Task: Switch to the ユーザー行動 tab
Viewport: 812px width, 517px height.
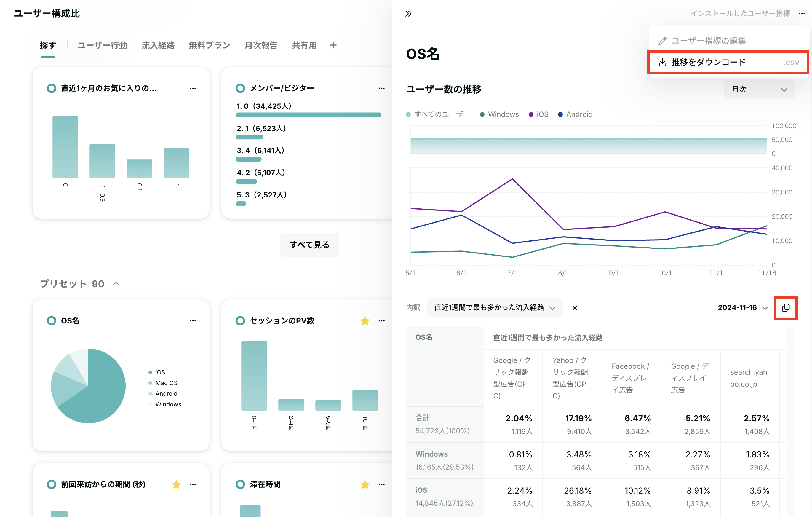Action: (102, 45)
